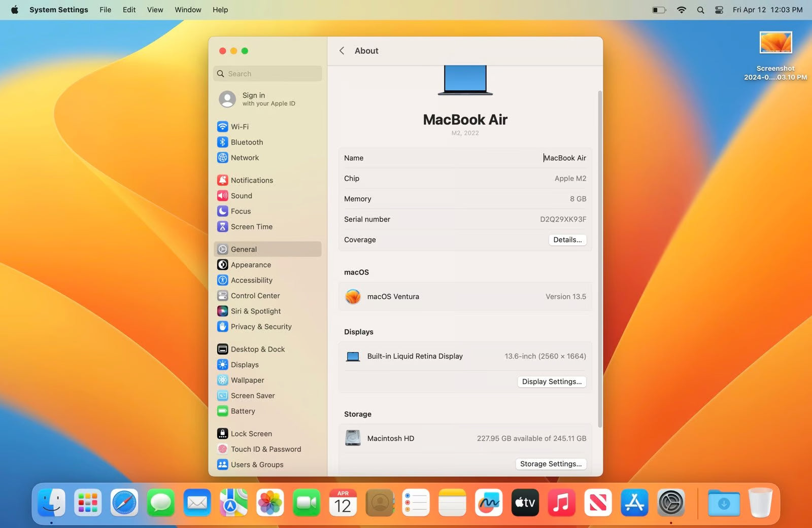812x528 pixels.
Task: Open Network settings
Action: [x=245, y=158]
